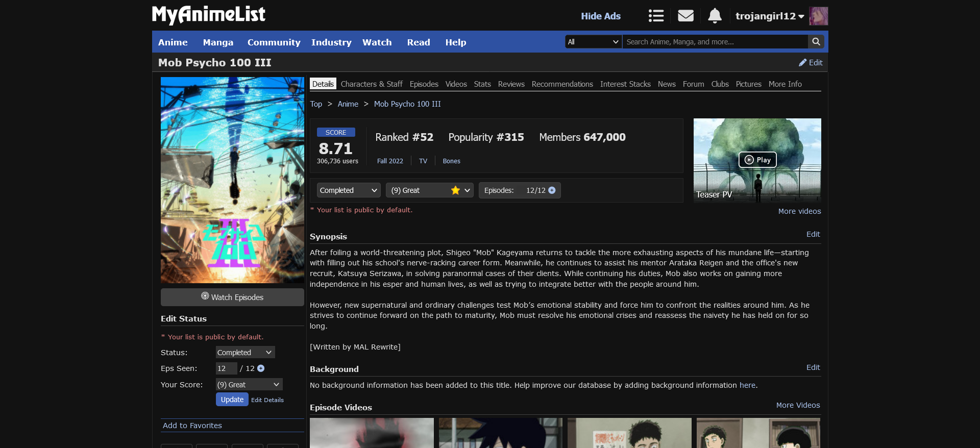Open notifications bell icon
The height and width of the screenshot is (448, 980).
(715, 16)
